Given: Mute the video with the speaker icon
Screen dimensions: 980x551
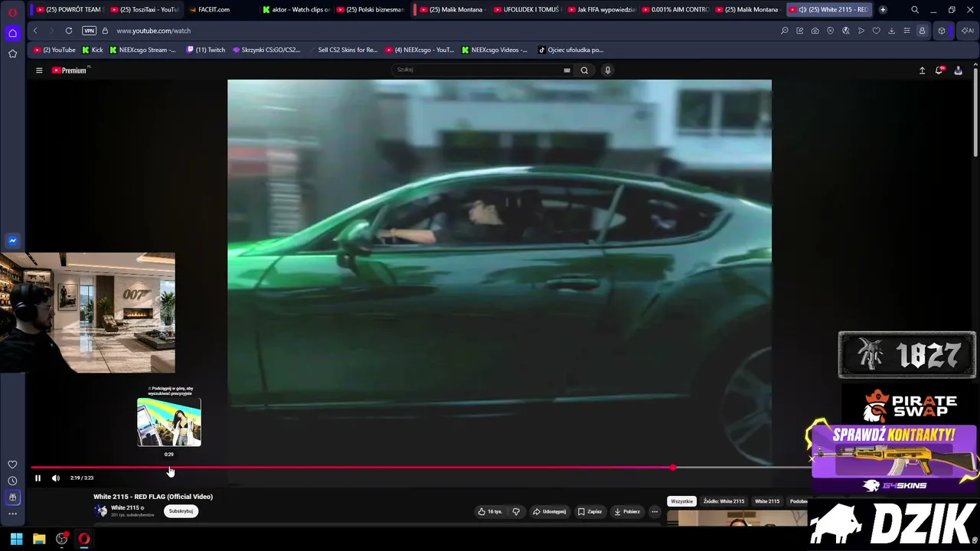Looking at the screenshot, I should [56, 478].
